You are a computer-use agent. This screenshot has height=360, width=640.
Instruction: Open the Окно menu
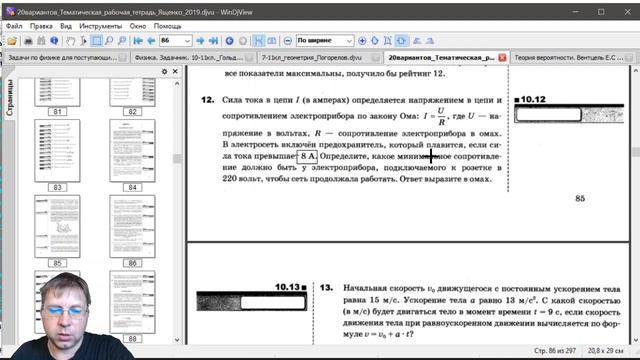click(x=138, y=26)
